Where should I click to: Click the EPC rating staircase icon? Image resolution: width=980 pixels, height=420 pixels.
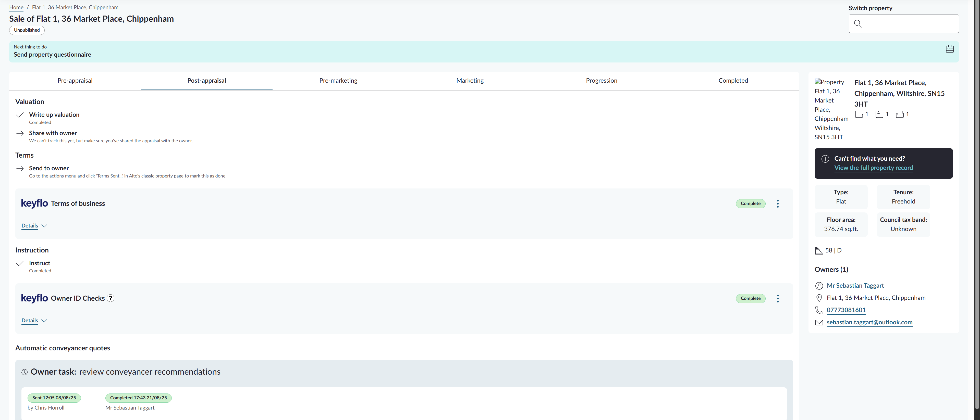point(819,250)
